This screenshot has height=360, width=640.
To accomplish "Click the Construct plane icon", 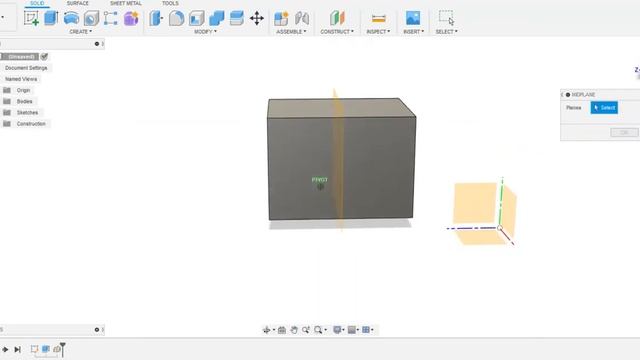I will click(x=337, y=18).
